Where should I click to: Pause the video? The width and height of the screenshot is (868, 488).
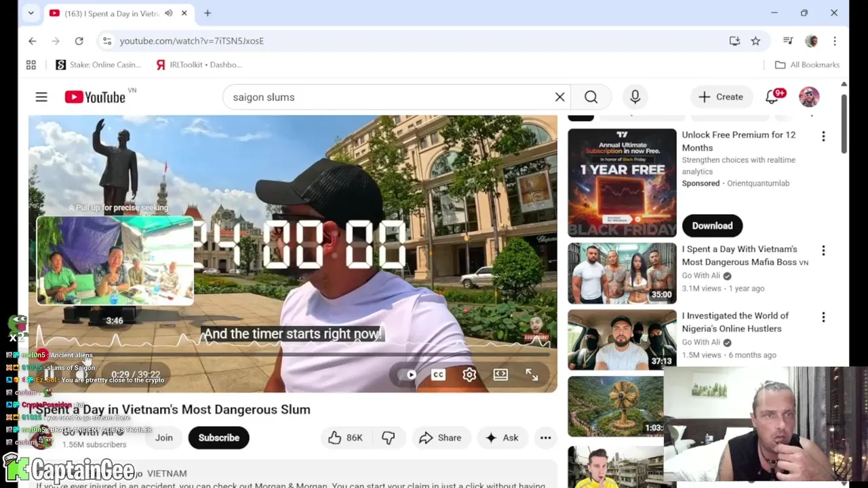click(50, 374)
